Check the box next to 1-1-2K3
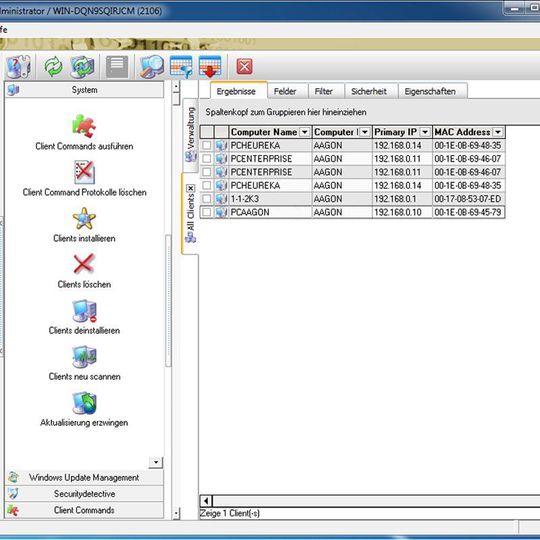Viewport: 540px width, 540px height. 206,199
